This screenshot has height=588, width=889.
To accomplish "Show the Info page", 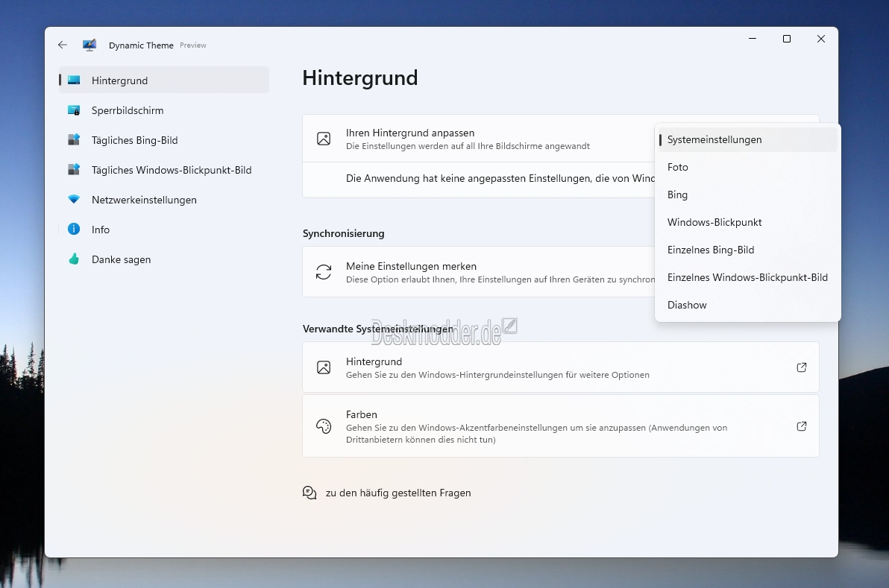I will coord(164,230).
